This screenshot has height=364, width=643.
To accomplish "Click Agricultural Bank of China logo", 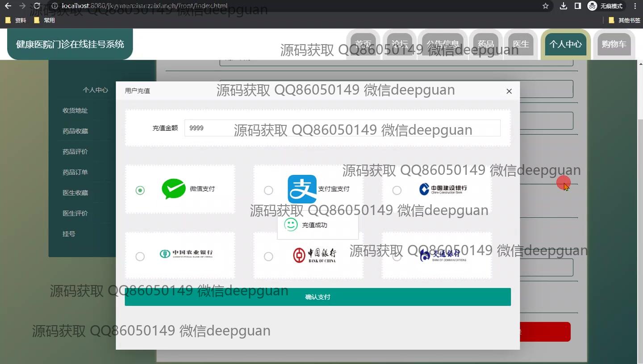I will tap(187, 254).
